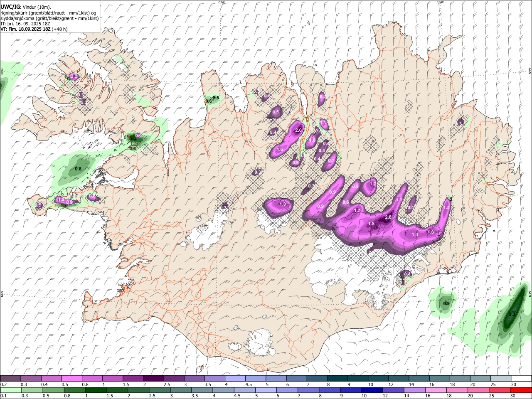Screen dimensions: 532x399
Task: Select the dark teal 8–9 snow legend swatch
Action: coord(336,379)
